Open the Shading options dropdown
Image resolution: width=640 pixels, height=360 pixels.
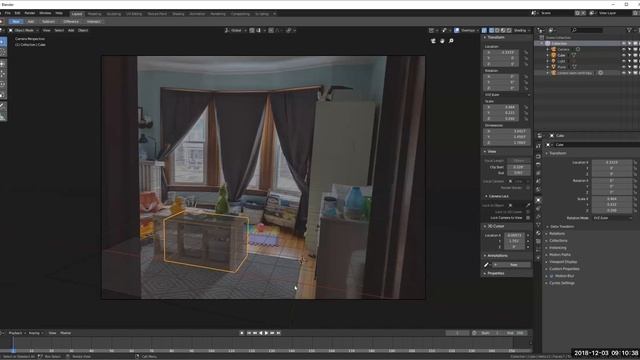pos(522,30)
